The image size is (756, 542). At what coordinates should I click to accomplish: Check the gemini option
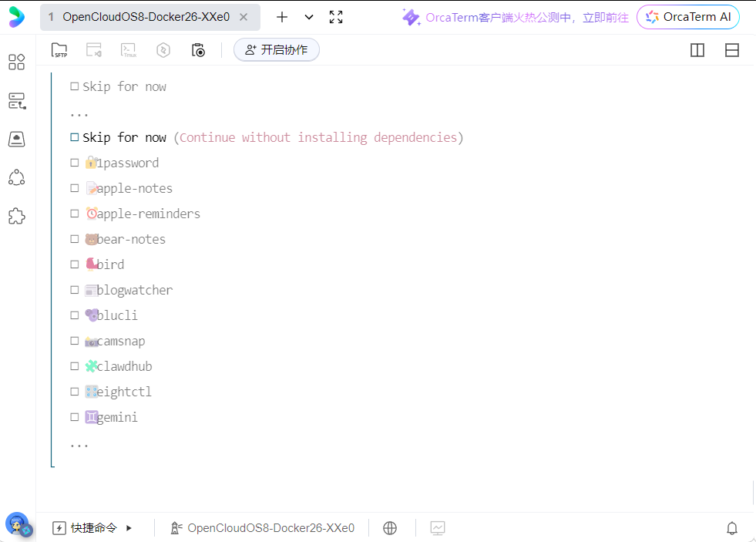tap(74, 416)
